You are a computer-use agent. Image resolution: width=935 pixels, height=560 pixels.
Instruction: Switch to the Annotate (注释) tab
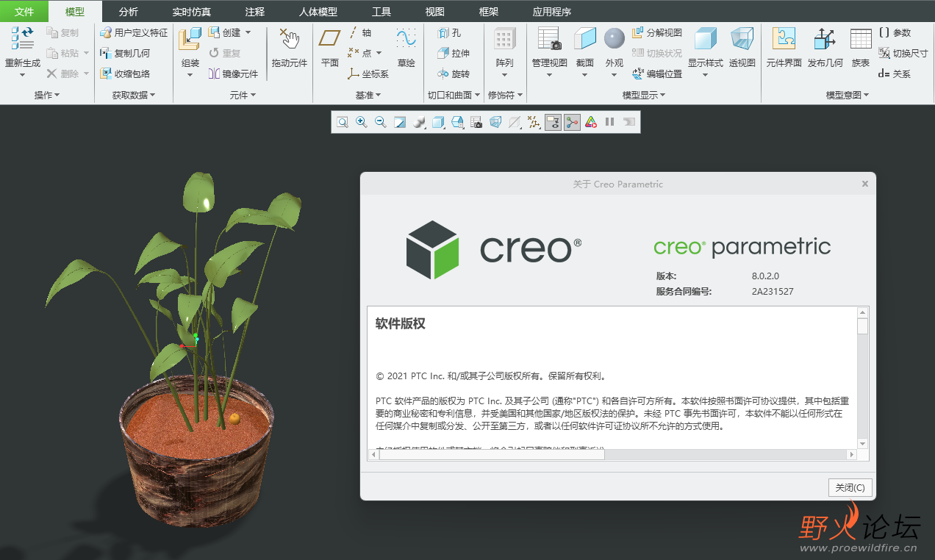pos(254,12)
